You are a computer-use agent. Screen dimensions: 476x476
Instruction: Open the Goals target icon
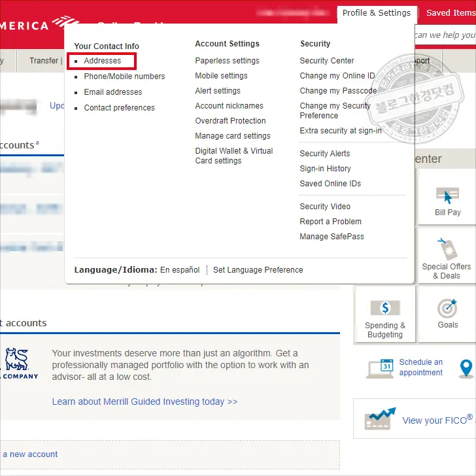pos(447,308)
